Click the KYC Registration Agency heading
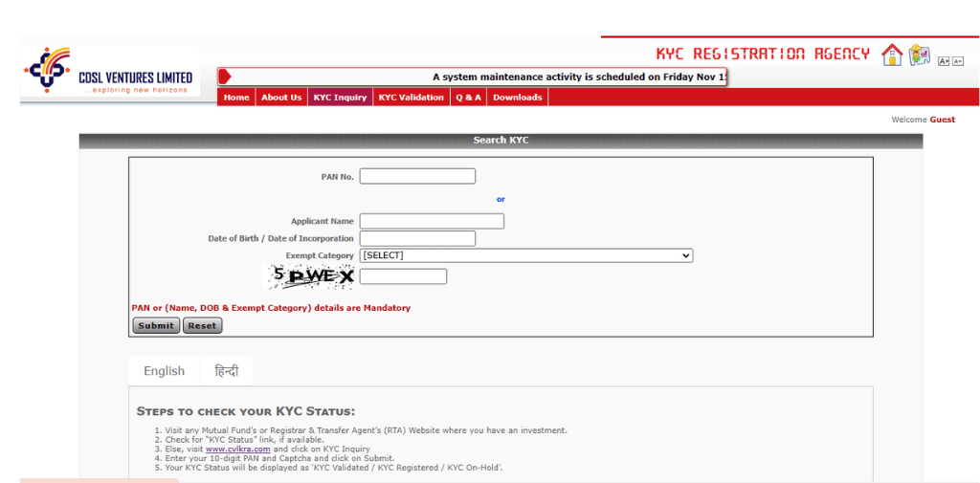The image size is (980, 483). [x=763, y=54]
